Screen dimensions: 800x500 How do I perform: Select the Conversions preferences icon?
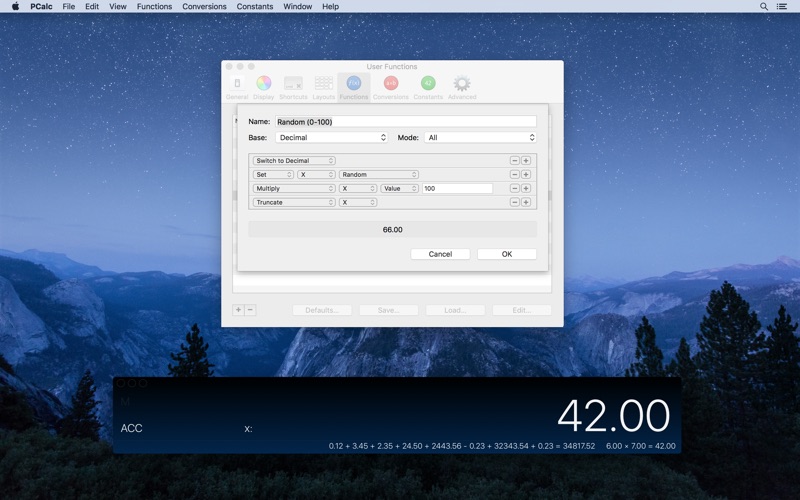tap(390, 86)
